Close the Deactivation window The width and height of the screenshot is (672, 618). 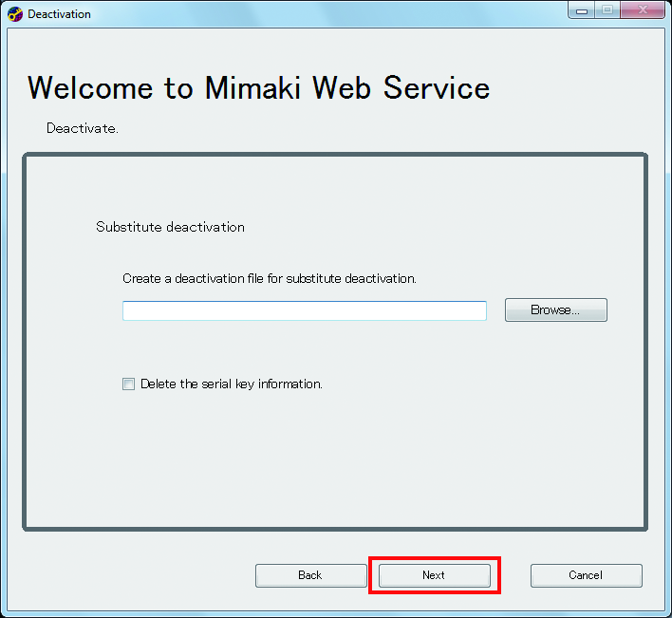pos(643,10)
